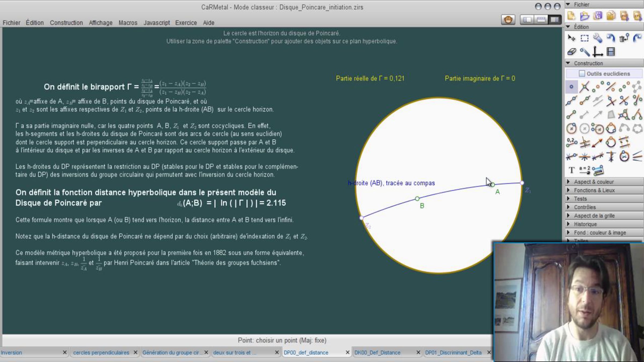Close the Inversion tab
This screenshot has width=644, height=362.
pos(65,352)
